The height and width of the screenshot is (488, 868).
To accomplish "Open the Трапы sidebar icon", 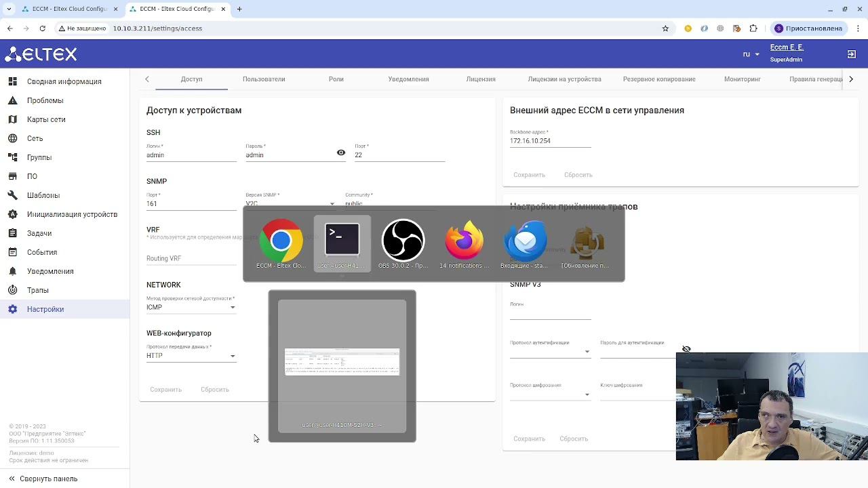I will (12, 290).
